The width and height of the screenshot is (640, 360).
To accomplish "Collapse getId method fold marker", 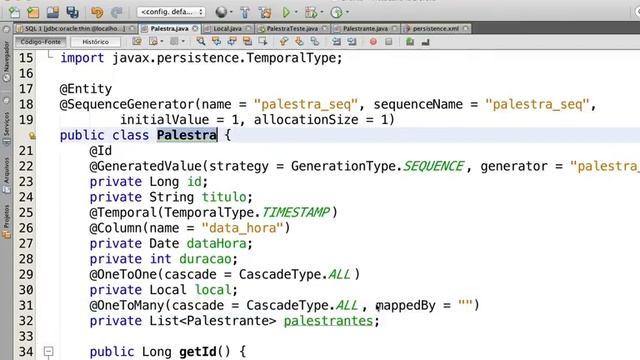I will (49, 351).
